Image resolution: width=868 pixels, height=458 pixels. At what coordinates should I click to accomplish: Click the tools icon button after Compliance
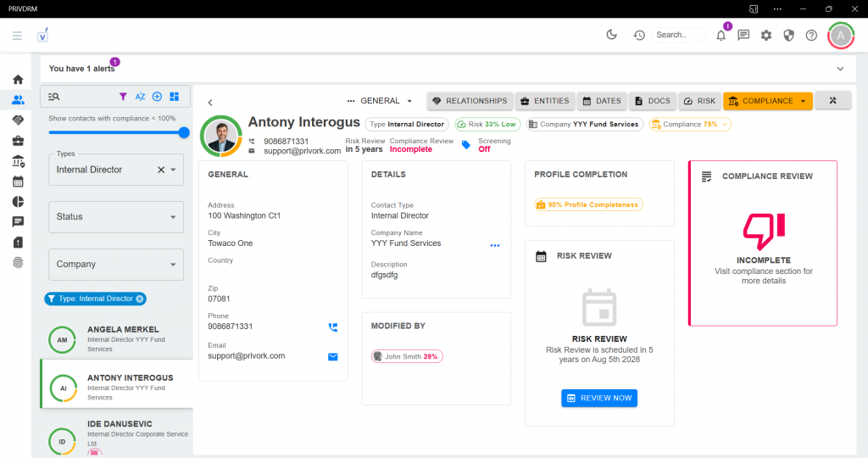coord(832,101)
